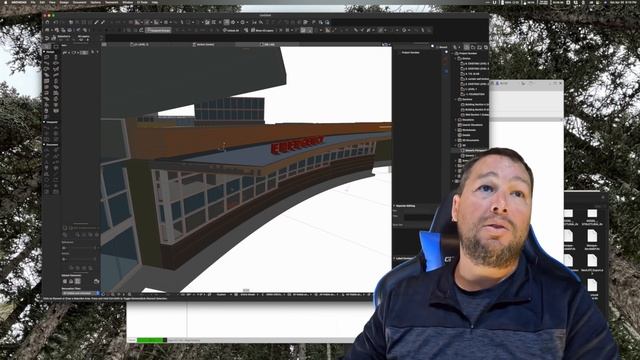Open the Document menu
The height and width of the screenshot is (360, 640).
pos(79,2)
